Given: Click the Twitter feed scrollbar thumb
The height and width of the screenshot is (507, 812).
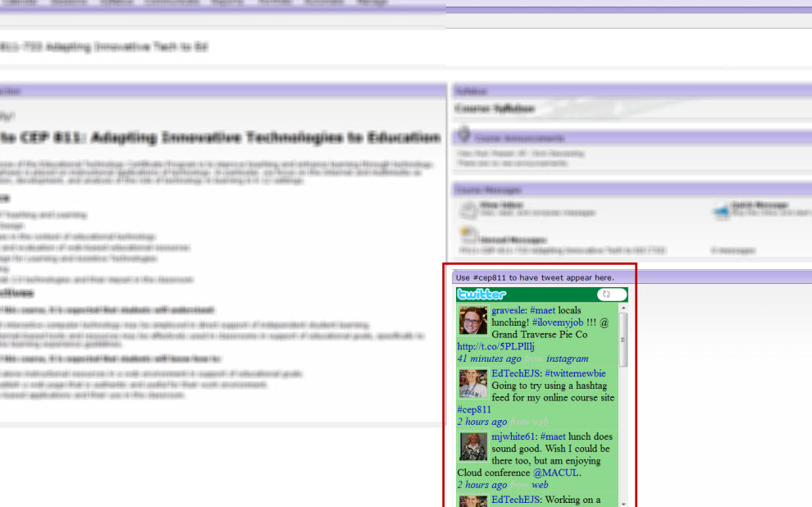Looking at the screenshot, I should (x=623, y=339).
